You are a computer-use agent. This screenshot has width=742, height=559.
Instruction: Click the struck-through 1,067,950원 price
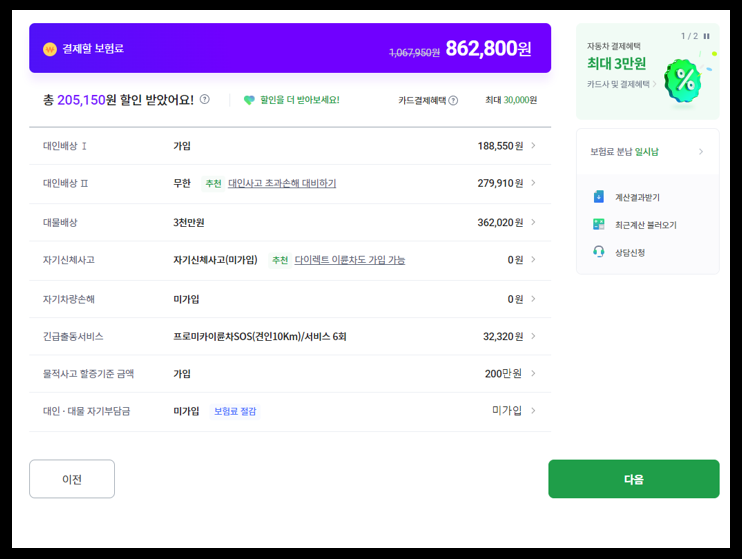[x=414, y=53]
